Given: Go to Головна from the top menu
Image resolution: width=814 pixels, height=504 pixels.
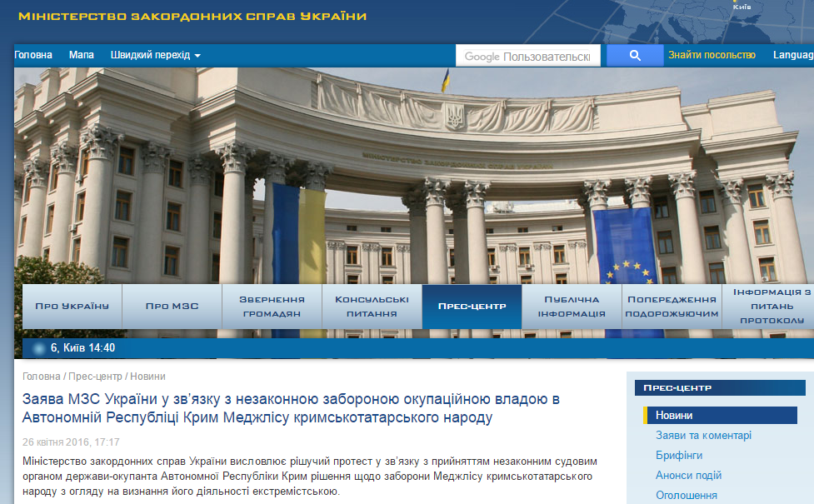Looking at the screenshot, I should [34, 55].
